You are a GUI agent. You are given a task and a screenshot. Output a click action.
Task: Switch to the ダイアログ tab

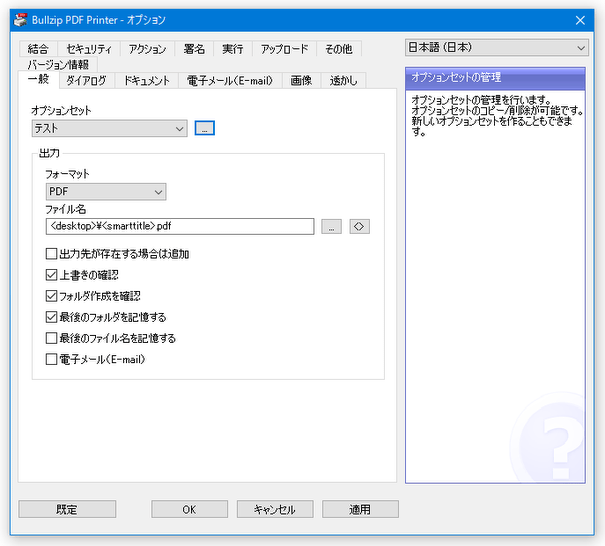point(86,81)
